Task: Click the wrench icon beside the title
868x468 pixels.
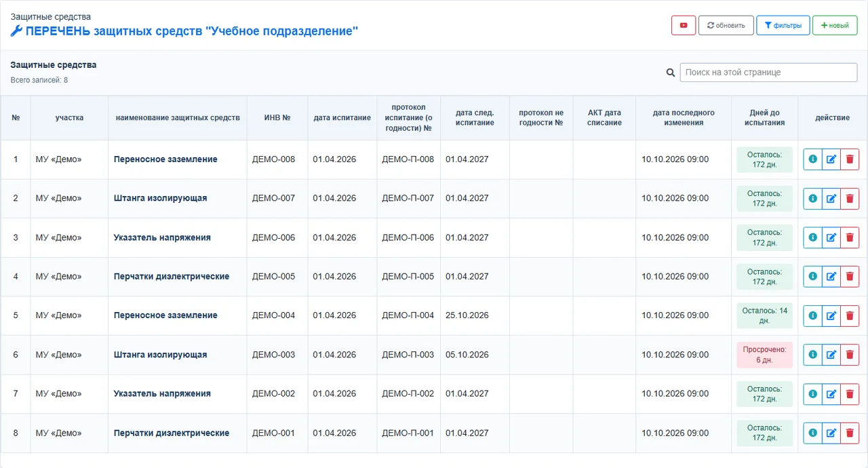Action: [16, 31]
